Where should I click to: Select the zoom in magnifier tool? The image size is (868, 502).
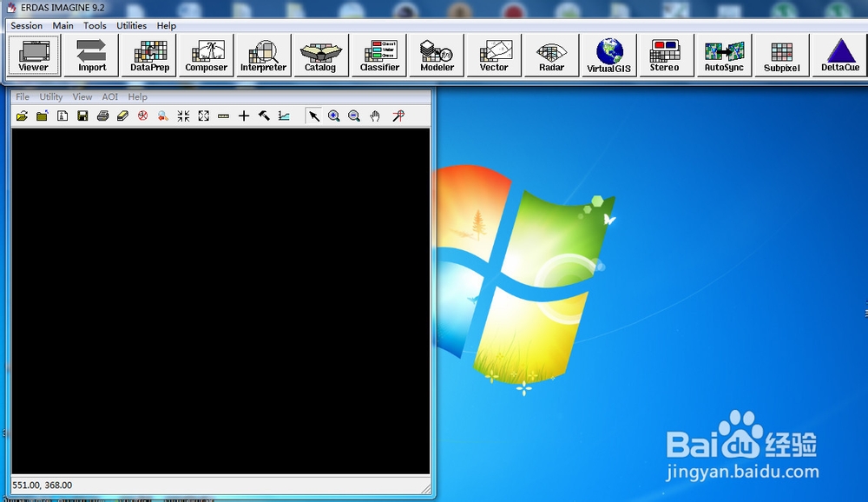334,116
